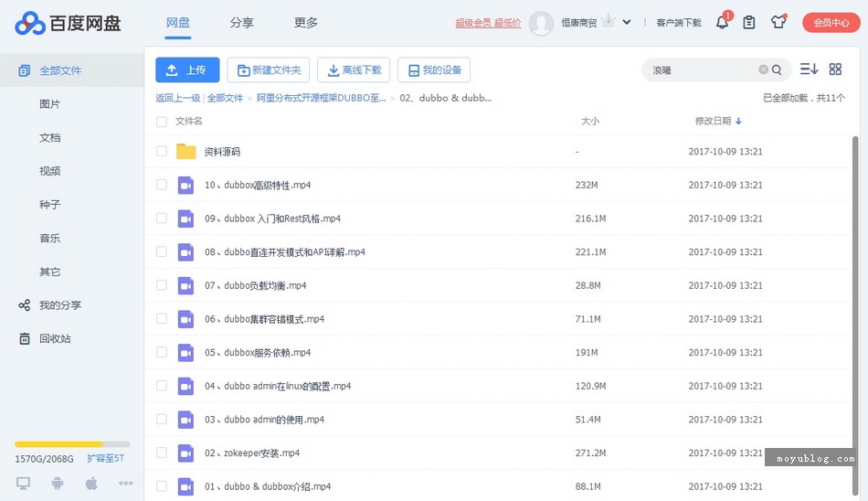Expand the user account dropdown arrow
This screenshot has width=868, height=501.
click(627, 23)
